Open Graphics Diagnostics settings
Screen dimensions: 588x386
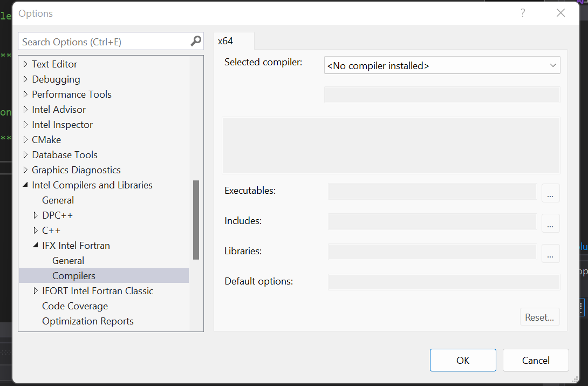pos(76,170)
